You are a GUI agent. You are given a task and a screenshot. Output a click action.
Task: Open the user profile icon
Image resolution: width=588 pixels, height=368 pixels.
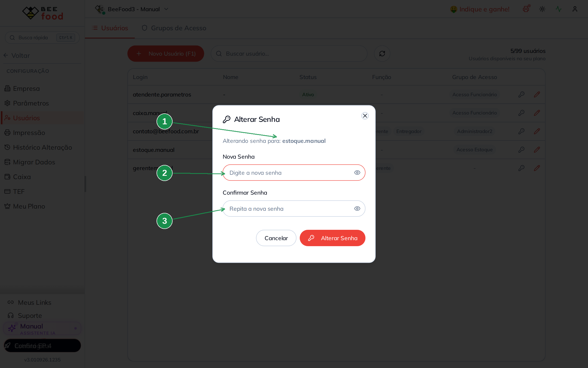tap(575, 9)
